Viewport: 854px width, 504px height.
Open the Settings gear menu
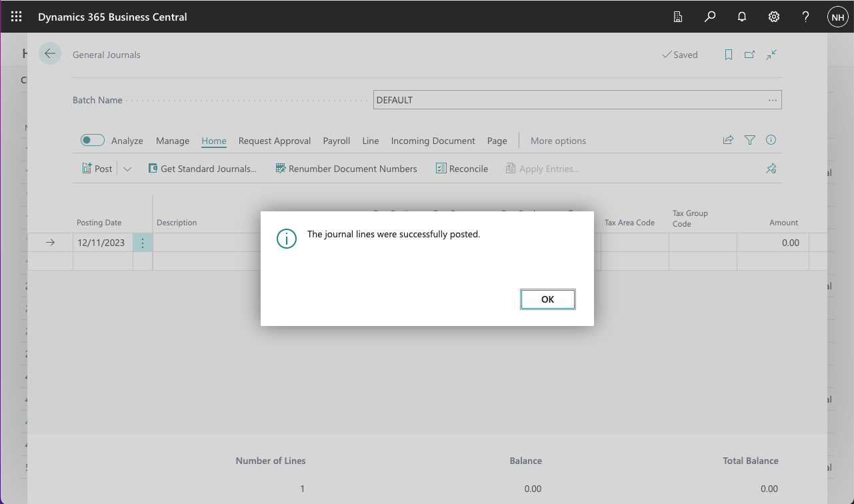tap(774, 17)
